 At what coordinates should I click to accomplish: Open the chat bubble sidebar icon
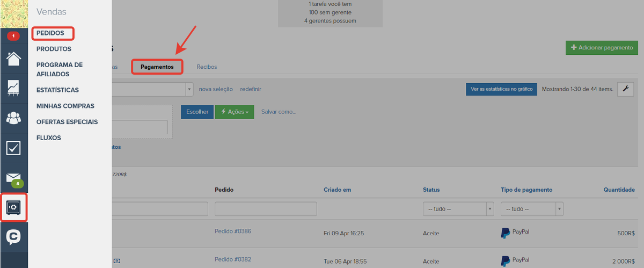tap(13, 237)
